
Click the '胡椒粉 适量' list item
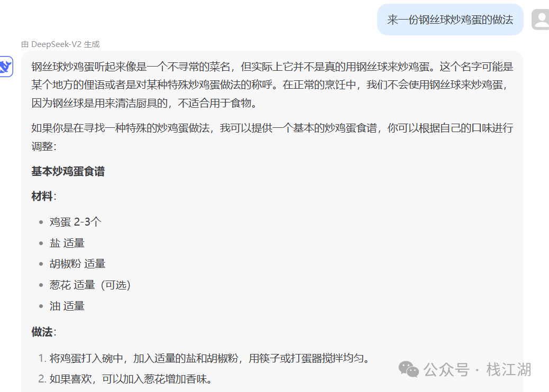point(77,264)
